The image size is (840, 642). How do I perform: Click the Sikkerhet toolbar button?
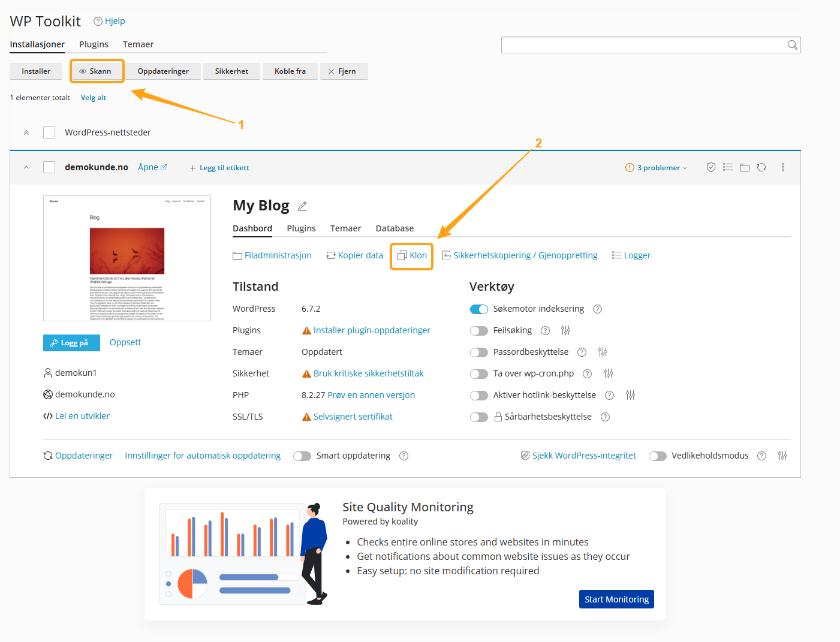231,71
